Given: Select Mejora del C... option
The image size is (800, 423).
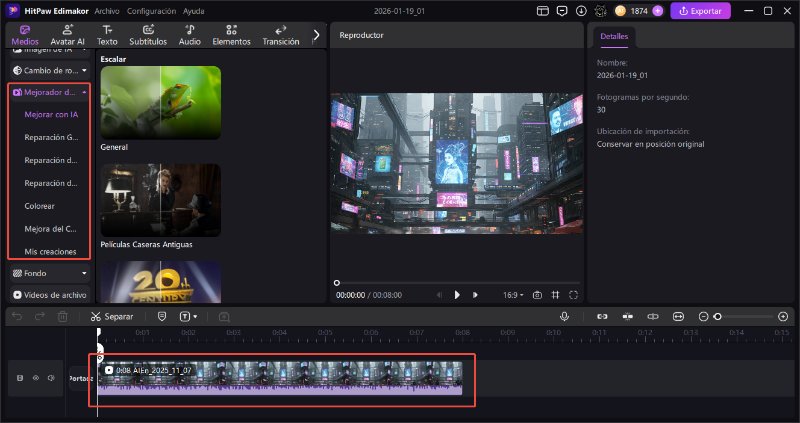Looking at the screenshot, I should [51, 229].
